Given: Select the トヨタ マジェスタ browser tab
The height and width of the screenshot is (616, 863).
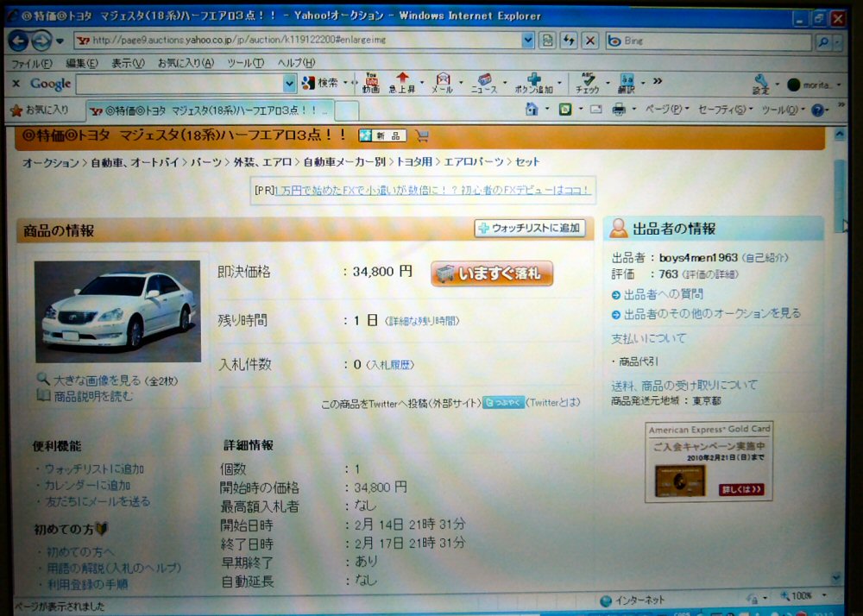Looking at the screenshot, I should pyautogui.click(x=209, y=110).
